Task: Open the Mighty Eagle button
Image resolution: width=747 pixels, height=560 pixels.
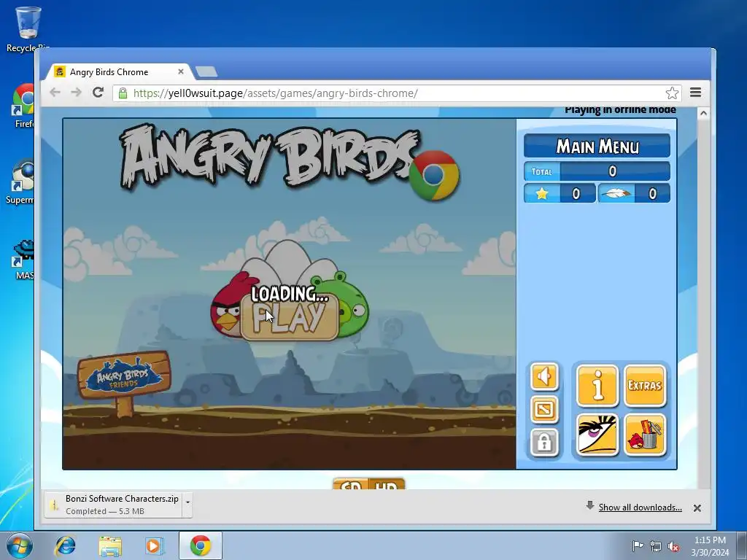Action: coord(597,435)
